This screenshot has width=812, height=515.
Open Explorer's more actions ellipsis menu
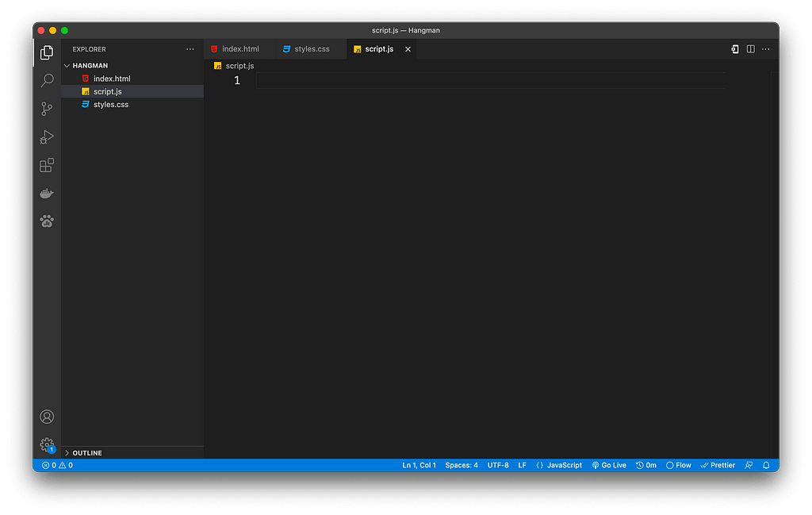coord(190,49)
